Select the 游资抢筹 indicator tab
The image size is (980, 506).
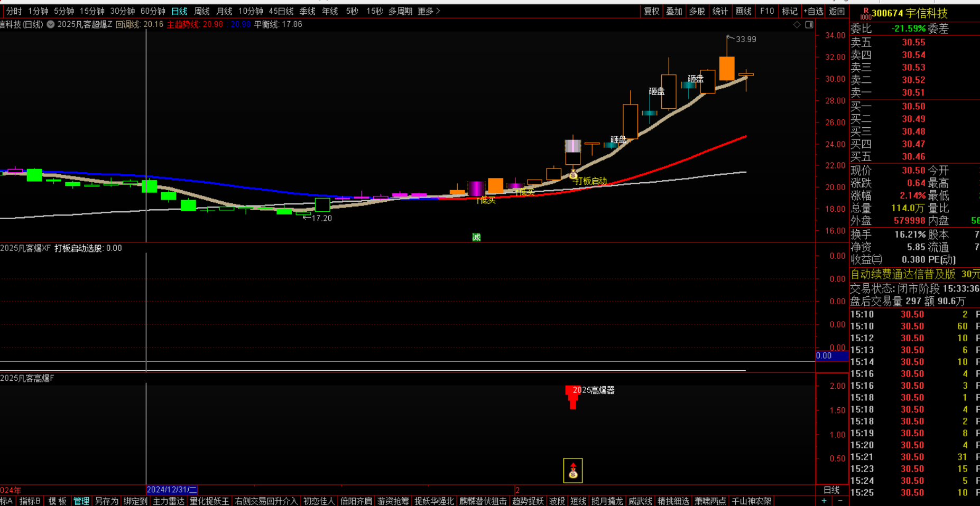393,501
